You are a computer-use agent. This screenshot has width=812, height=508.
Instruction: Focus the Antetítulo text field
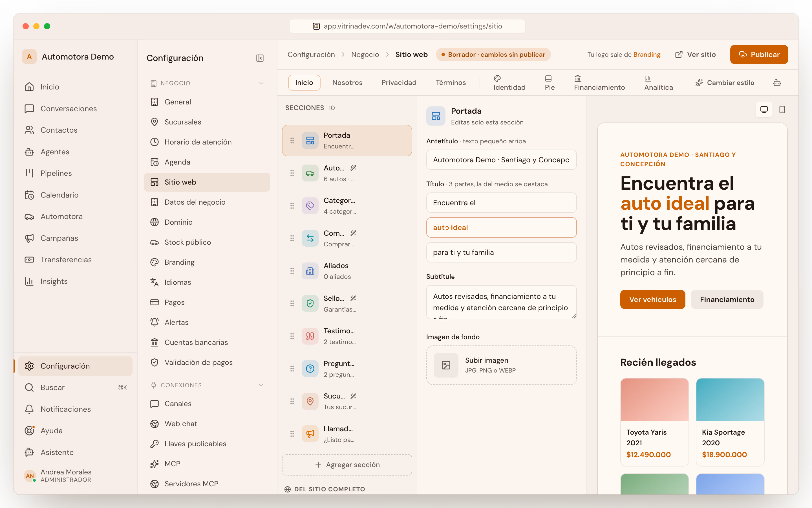[501, 160]
